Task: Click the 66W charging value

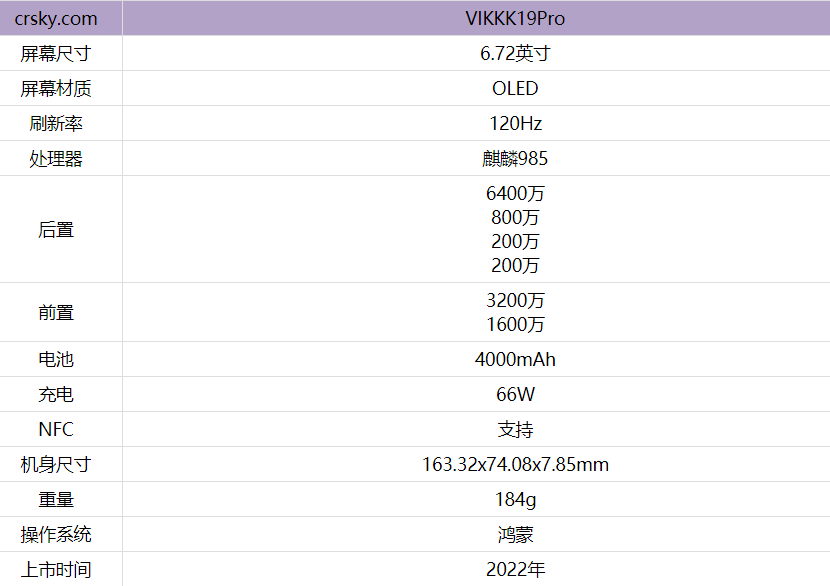Action: (515, 395)
